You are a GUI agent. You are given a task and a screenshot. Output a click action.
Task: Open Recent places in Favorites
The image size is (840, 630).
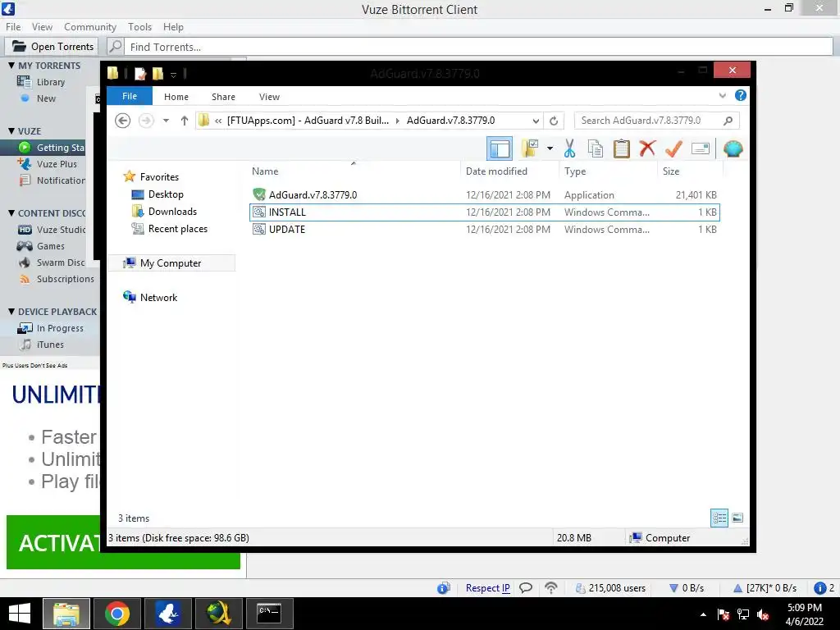coord(177,229)
